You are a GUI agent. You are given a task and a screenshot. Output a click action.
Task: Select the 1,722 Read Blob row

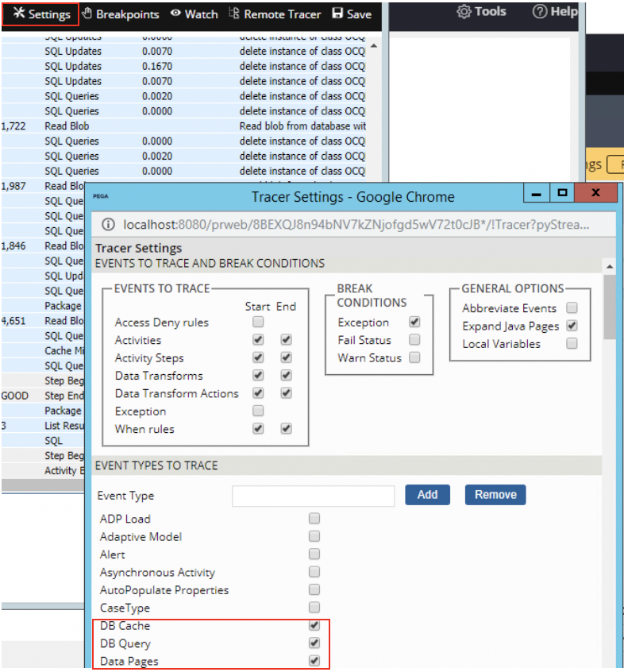coord(184,126)
